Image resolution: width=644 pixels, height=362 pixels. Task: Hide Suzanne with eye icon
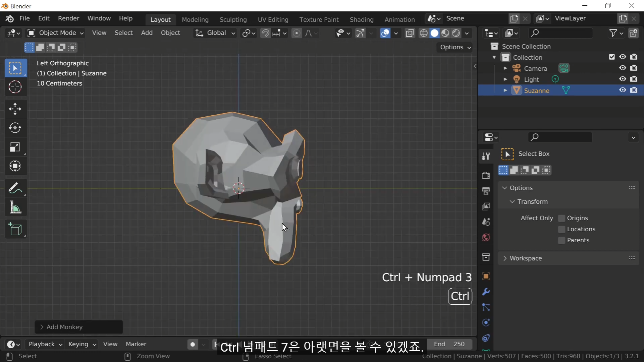pyautogui.click(x=623, y=90)
